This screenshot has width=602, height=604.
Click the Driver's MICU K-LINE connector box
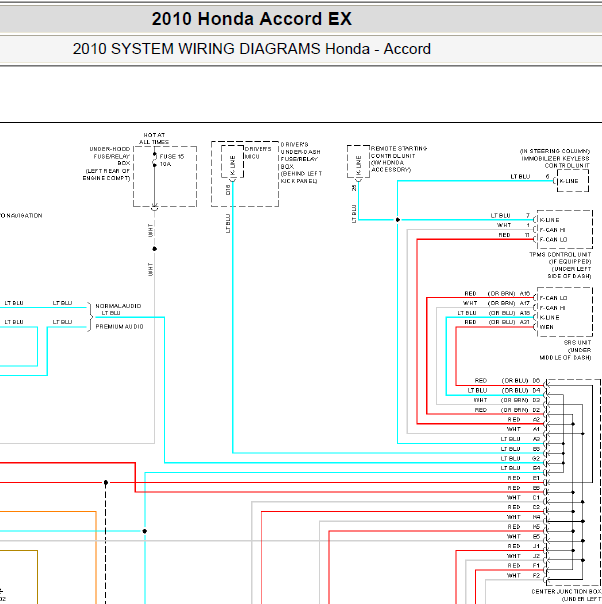coord(233,160)
